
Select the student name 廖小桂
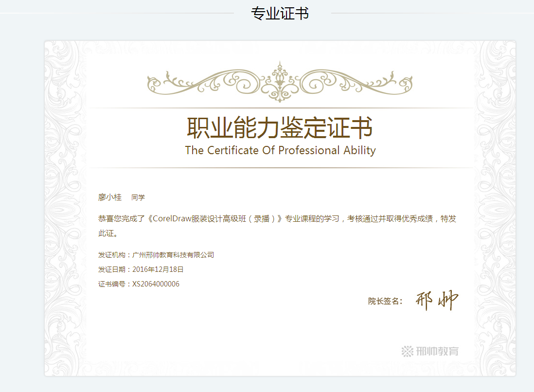tap(110, 197)
